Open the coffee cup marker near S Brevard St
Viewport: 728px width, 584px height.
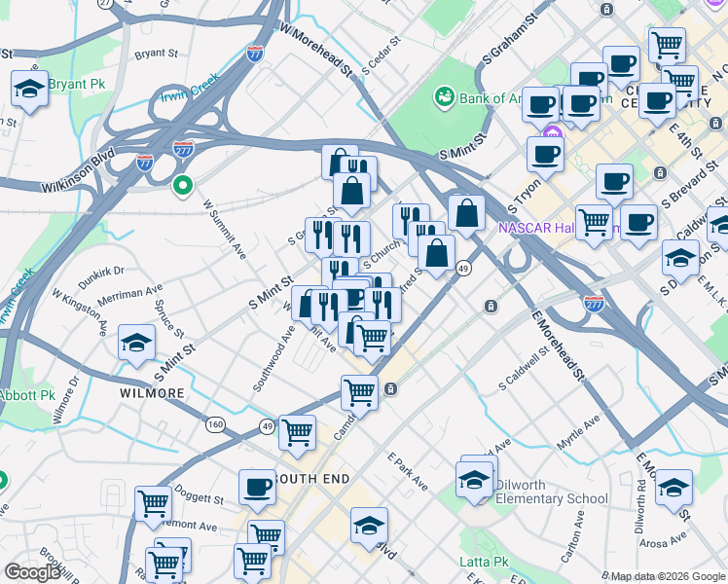[x=638, y=224]
